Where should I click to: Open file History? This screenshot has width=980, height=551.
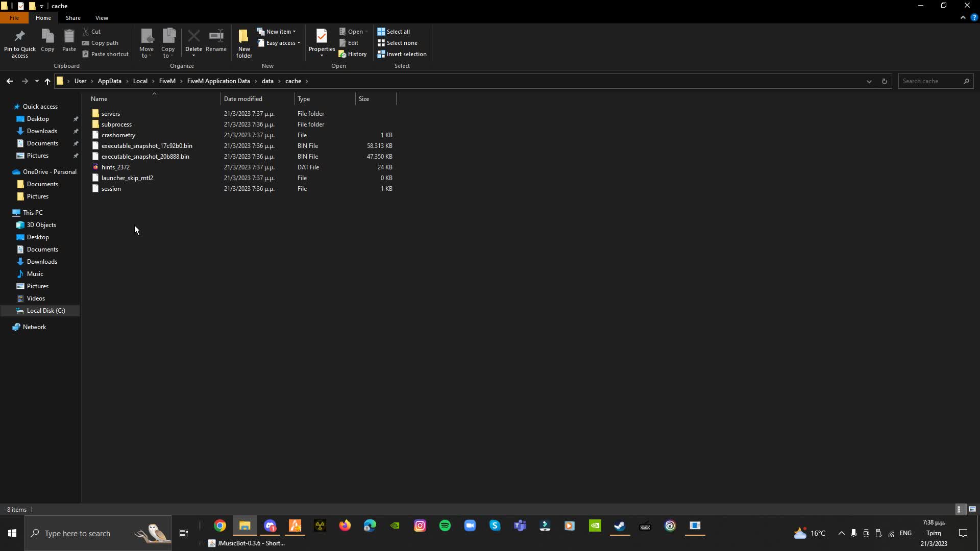pyautogui.click(x=353, y=54)
